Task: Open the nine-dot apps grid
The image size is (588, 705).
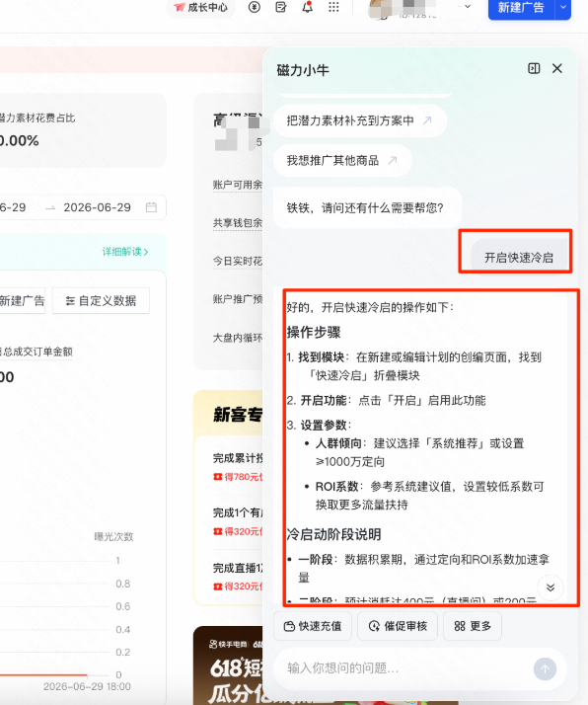Action: [333, 7]
